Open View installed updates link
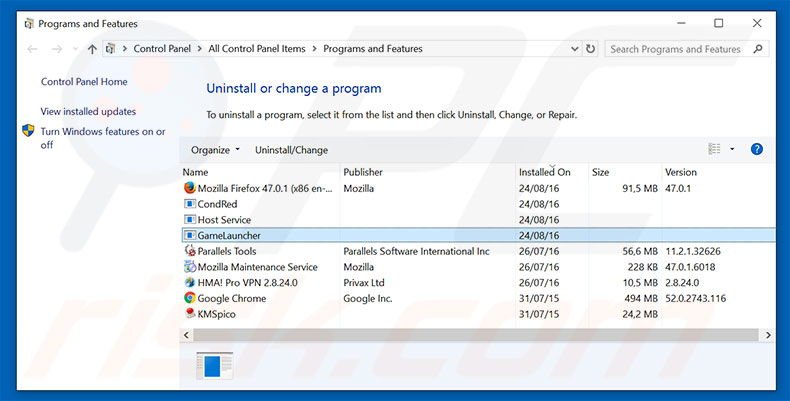The height and width of the screenshot is (401, 790). [x=88, y=111]
